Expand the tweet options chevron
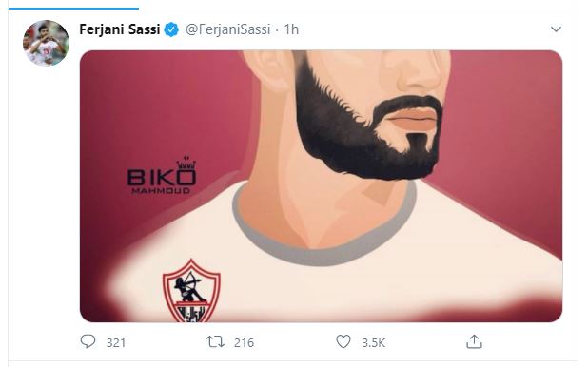Viewport: 588px width, 367px height. pos(556,29)
